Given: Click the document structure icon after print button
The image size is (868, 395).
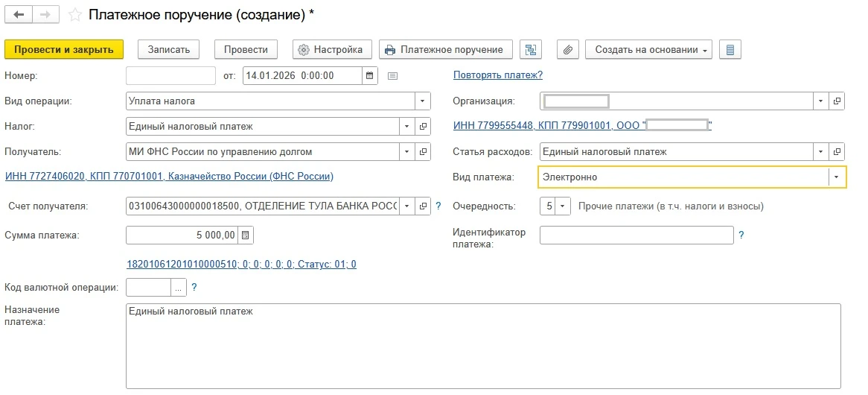Looking at the screenshot, I should pyautogui.click(x=531, y=50).
